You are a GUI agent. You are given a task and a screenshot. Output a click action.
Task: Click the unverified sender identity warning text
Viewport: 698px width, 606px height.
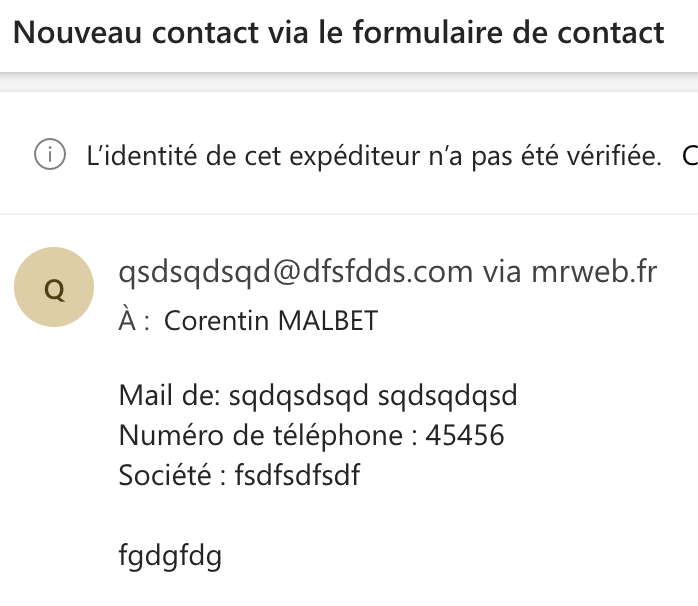tap(374, 156)
